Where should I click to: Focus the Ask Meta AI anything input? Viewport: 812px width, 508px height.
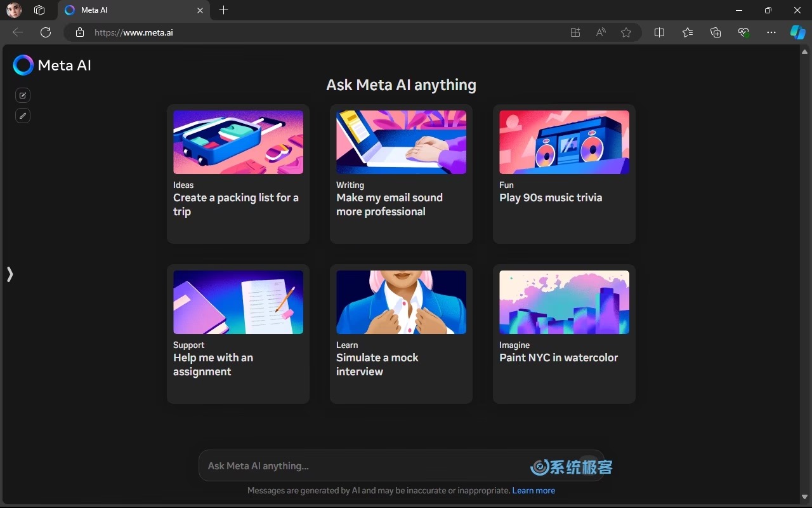(x=401, y=465)
